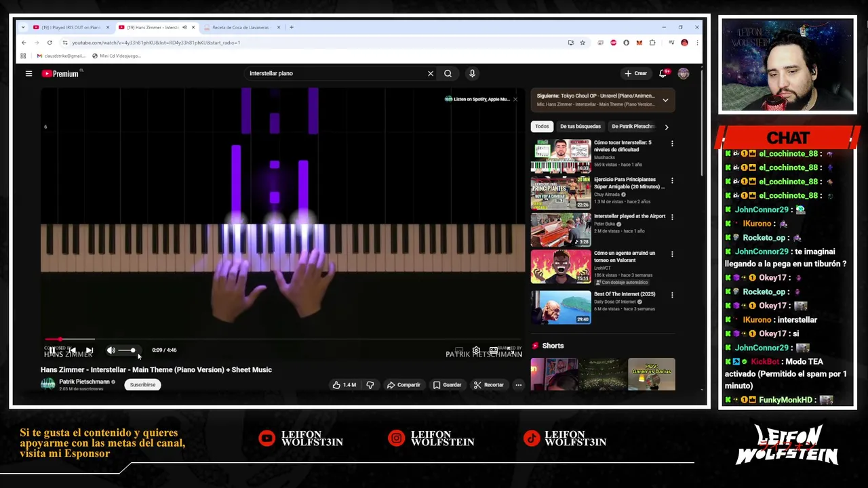
Task: Open the Patrik Pietschmann channel name
Action: click(84, 382)
